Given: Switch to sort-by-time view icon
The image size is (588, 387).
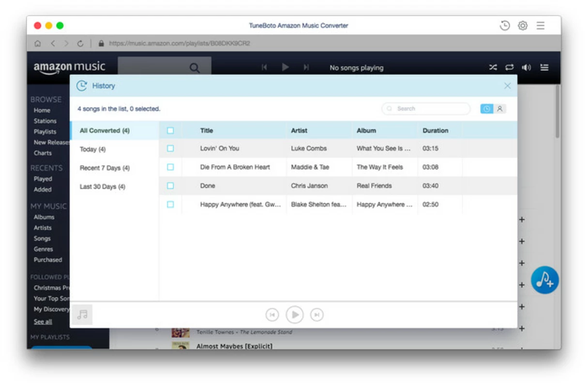Looking at the screenshot, I should pyautogui.click(x=486, y=109).
